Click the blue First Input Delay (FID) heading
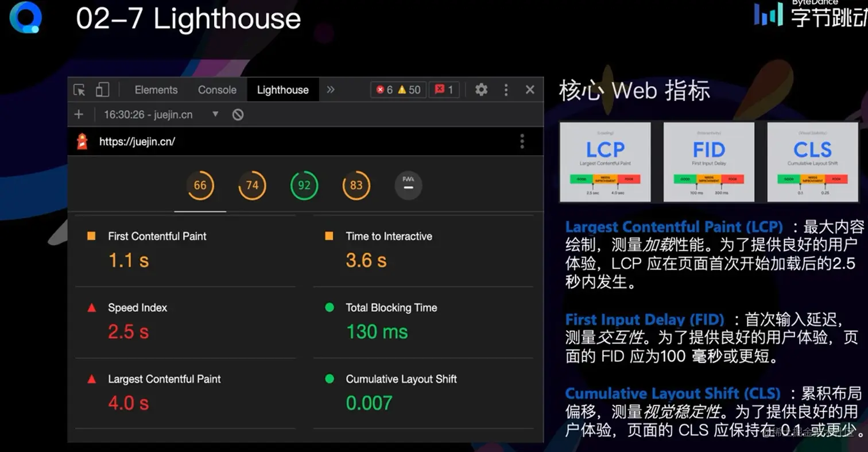 pyautogui.click(x=645, y=319)
